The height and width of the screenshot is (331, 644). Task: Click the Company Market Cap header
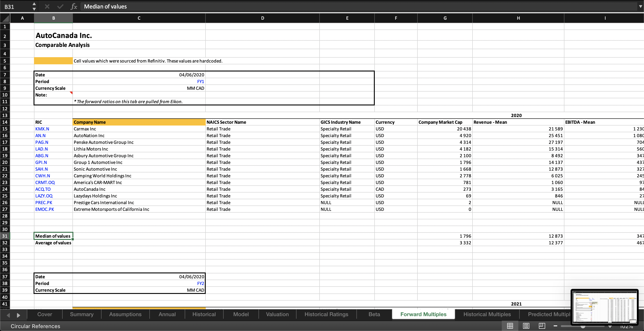pos(445,122)
